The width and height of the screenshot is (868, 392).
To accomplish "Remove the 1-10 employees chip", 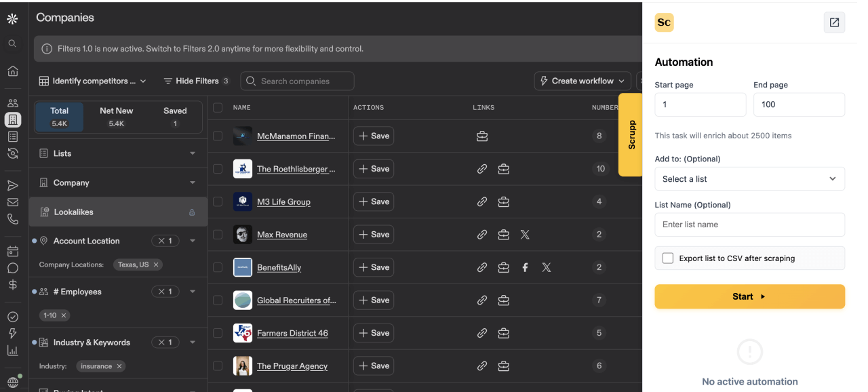I will click(64, 315).
